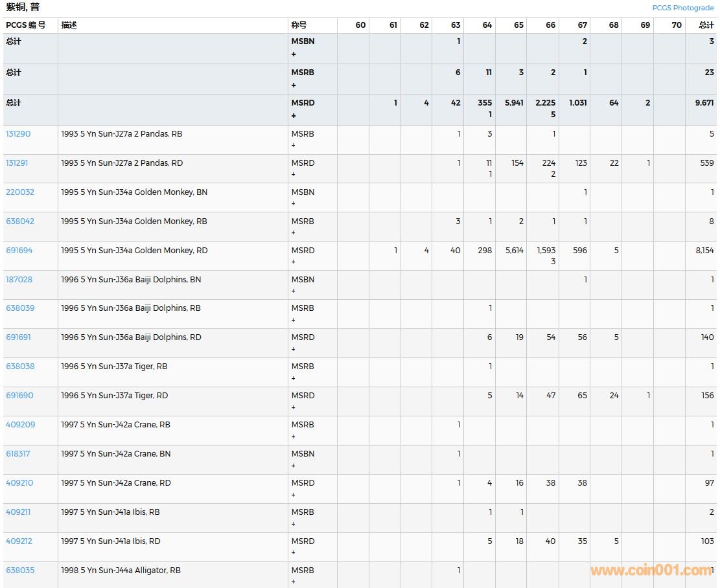Open PCGS number 131291 link
This screenshot has height=588, width=720.
17,163
